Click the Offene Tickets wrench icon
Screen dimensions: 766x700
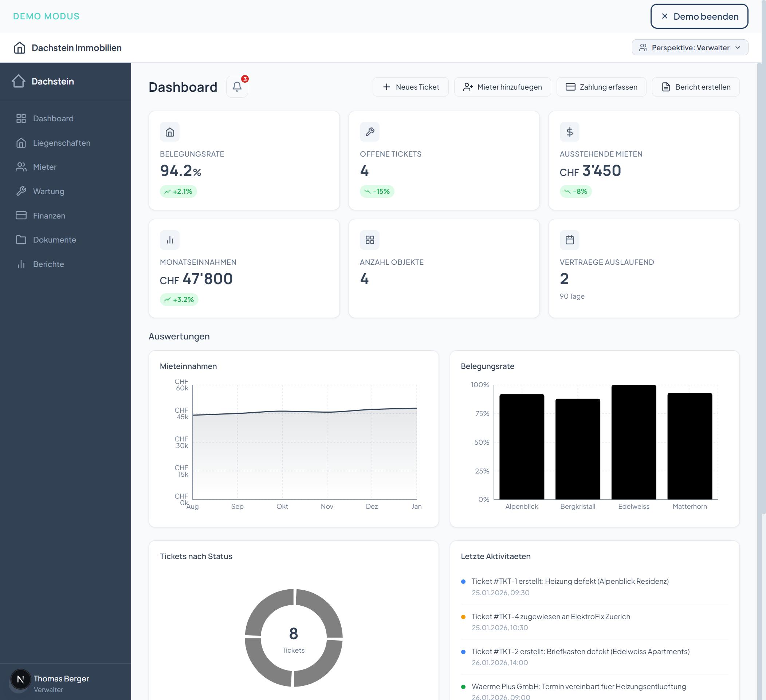pyautogui.click(x=369, y=132)
